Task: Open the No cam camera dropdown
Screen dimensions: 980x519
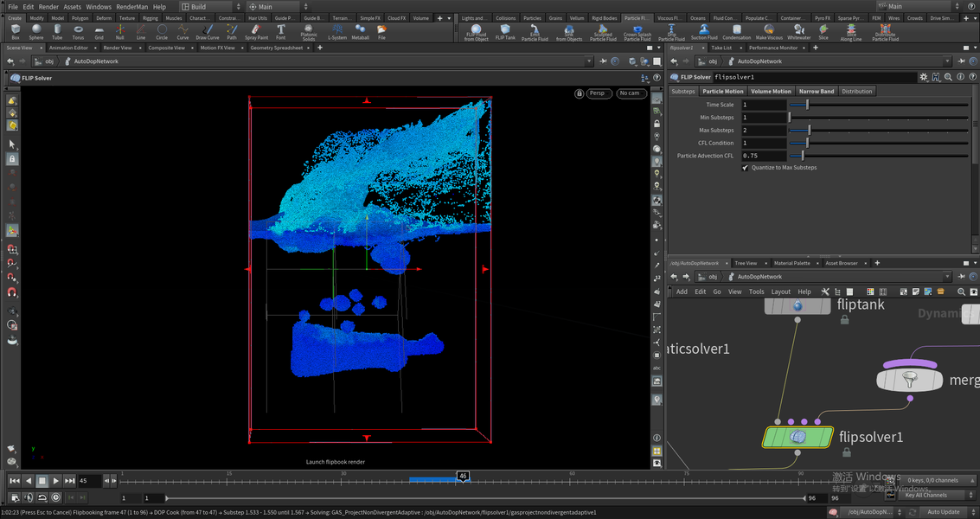Action: 631,93
